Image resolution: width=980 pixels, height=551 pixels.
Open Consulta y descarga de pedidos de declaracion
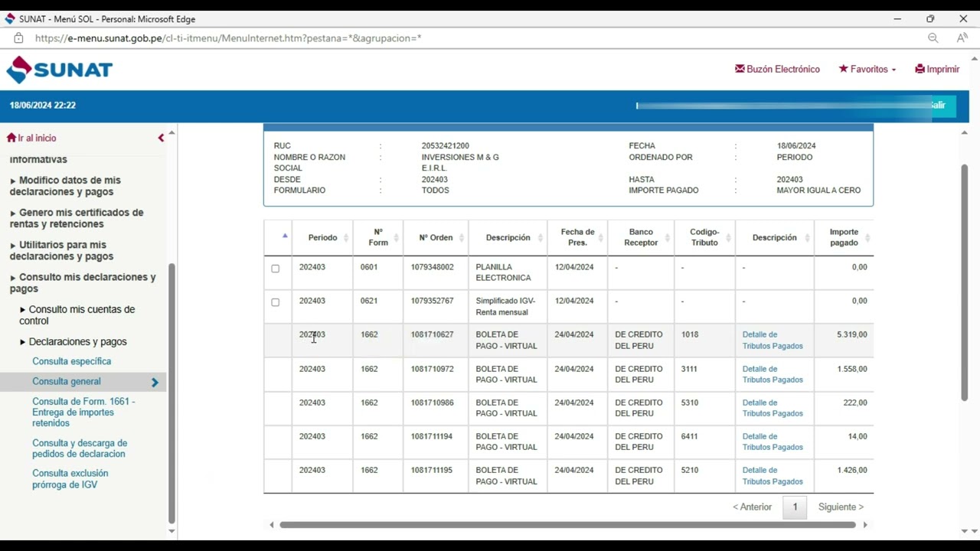click(x=80, y=448)
